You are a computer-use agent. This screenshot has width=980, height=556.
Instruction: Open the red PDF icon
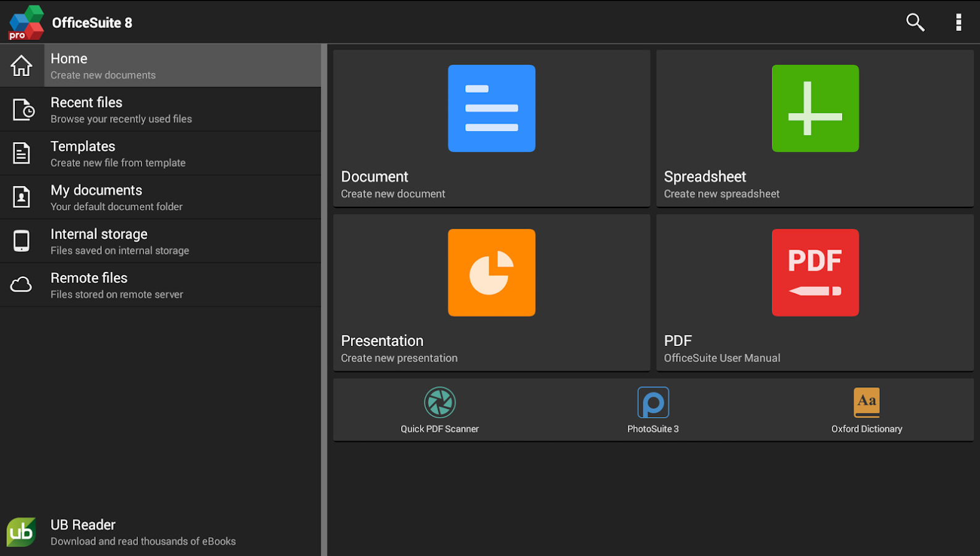pyautogui.click(x=815, y=272)
